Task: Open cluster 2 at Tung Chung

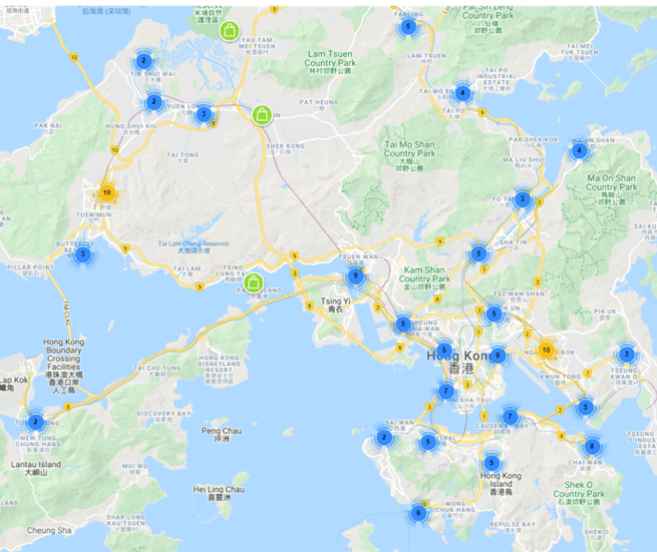Action: 36,422
